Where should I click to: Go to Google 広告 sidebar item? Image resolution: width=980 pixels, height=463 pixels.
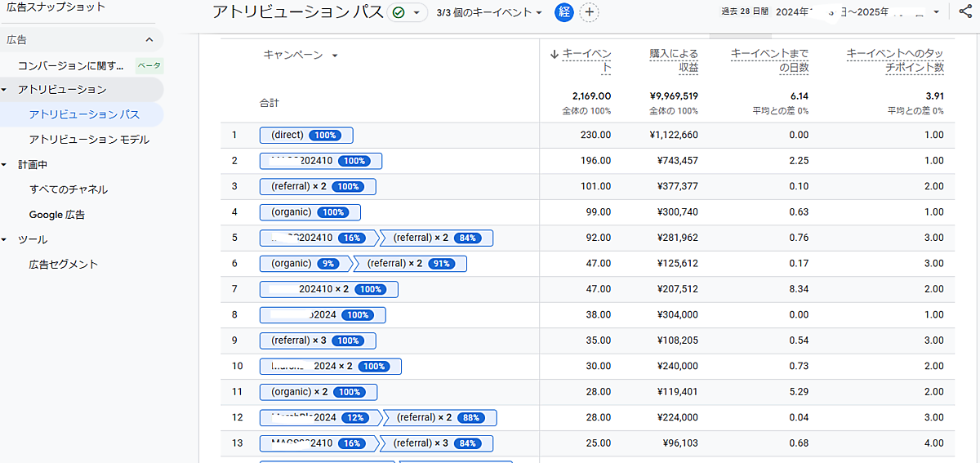click(x=57, y=215)
